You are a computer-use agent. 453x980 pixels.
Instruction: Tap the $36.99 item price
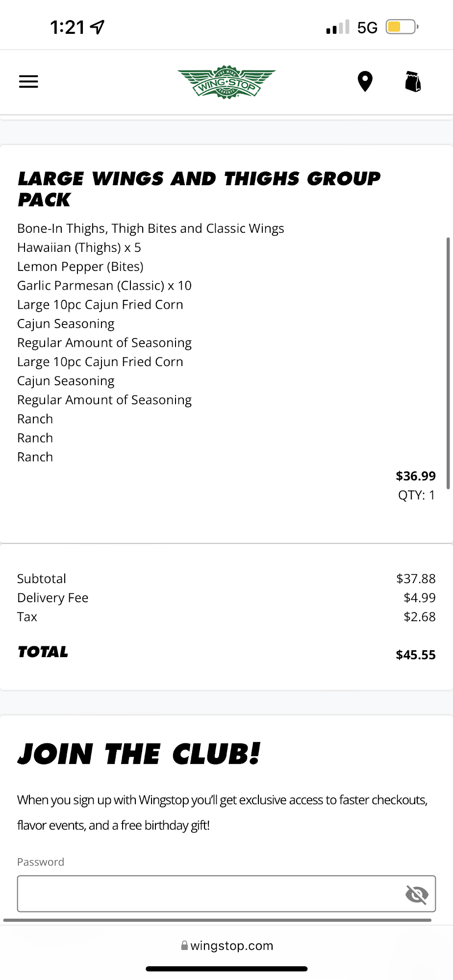click(x=415, y=476)
